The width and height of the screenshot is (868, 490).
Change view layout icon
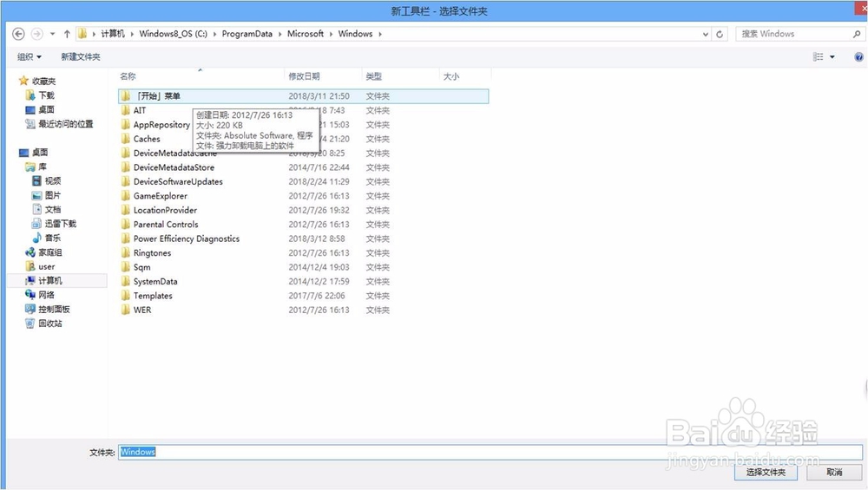coord(819,57)
